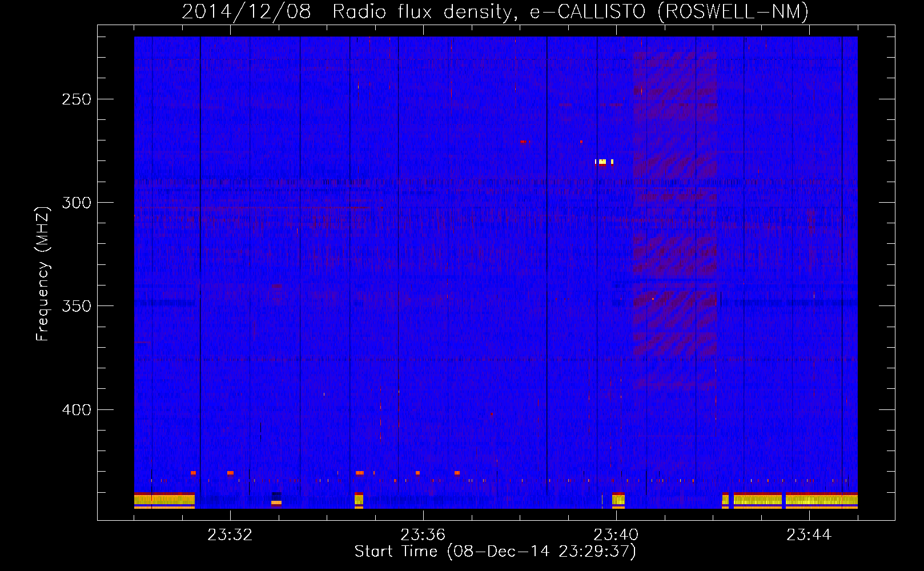Viewport: 924px width, 571px height.
Task: Click the 23:40 time tick label
Action: [x=616, y=535]
